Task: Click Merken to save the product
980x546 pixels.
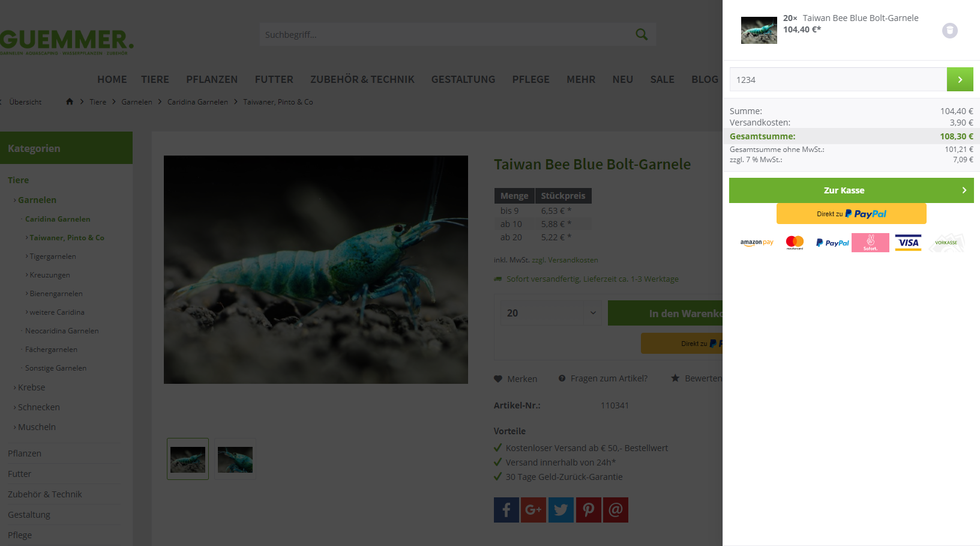Action: click(516, 379)
